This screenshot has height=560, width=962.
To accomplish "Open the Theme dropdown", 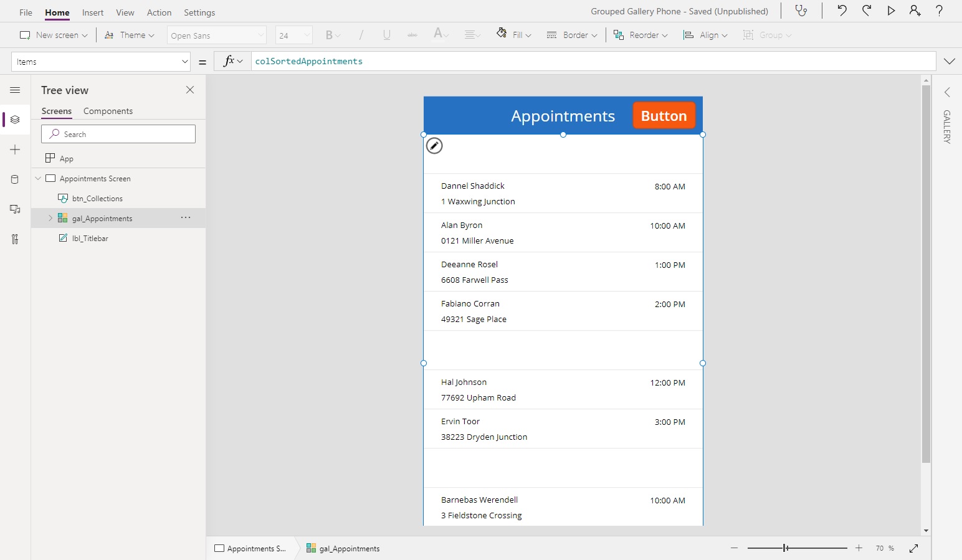I will coord(130,36).
